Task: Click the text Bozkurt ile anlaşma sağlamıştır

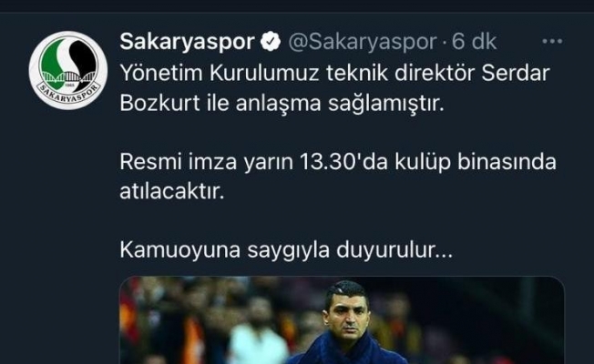Action: point(282,103)
